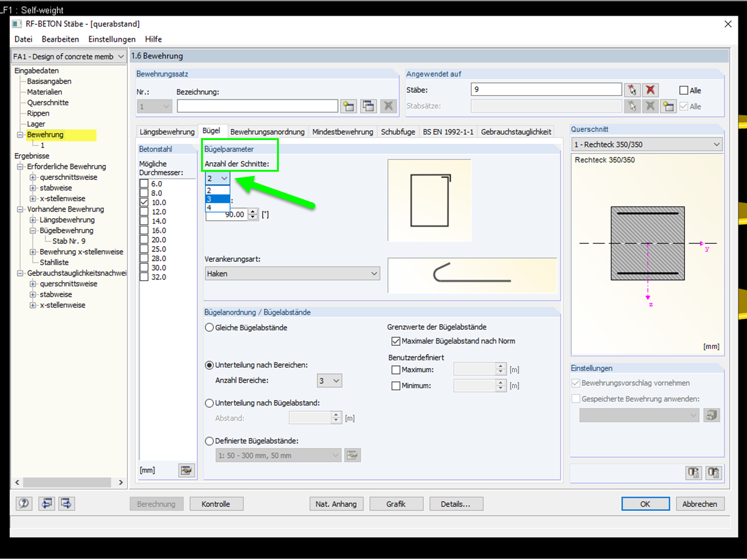Click Nat. Anhang button
This screenshot has width=747, height=560.
(336, 504)
